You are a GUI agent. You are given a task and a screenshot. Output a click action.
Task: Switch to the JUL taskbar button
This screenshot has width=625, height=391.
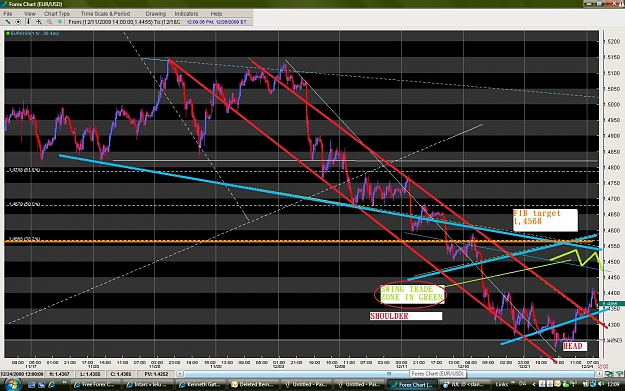[465, 385]
